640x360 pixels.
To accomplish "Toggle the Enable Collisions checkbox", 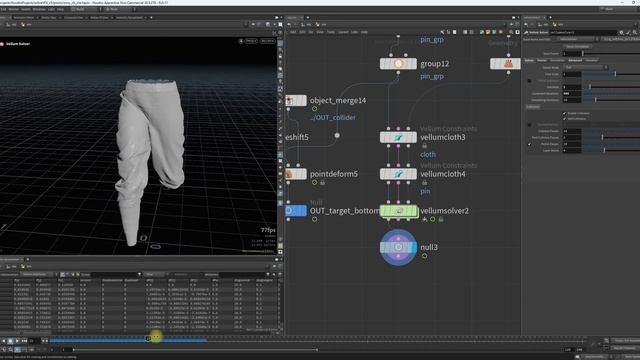I will click(x=564, y=113).
